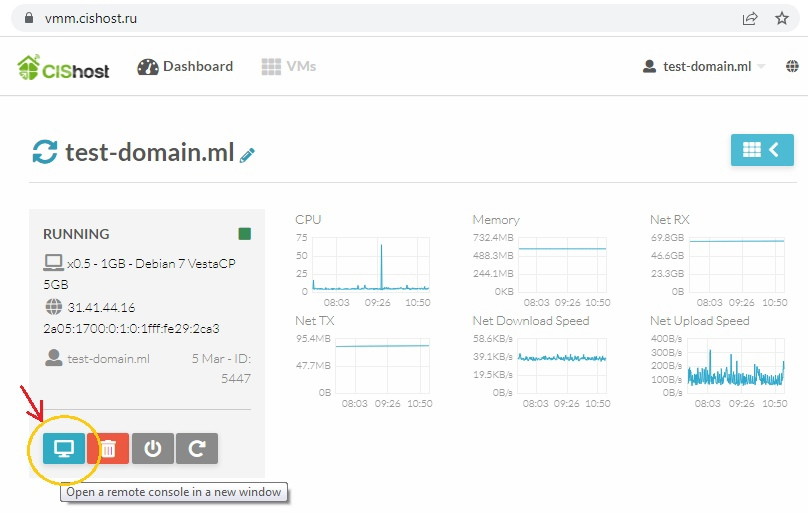This screenshot has height=513, width=808.
Task: Click the red trash delete VM button
Action: pos(109,449)
